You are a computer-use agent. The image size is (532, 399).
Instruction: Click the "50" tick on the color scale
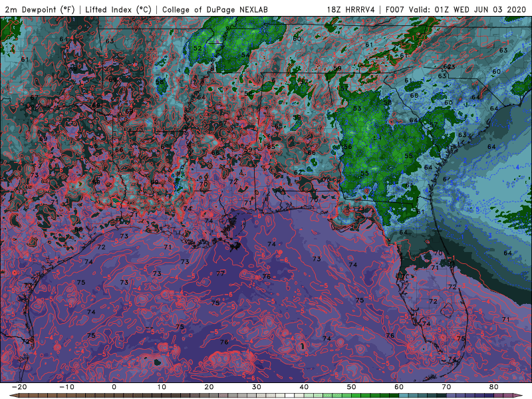pyautogui.click(x=352, y=387)
